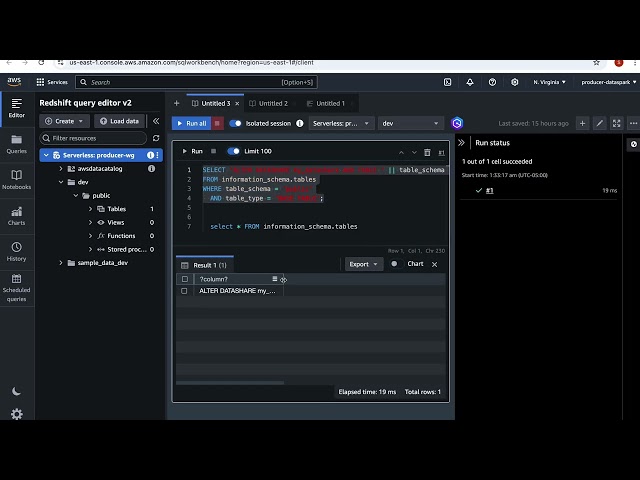Focus the Filter resources field

coord(93,138)
